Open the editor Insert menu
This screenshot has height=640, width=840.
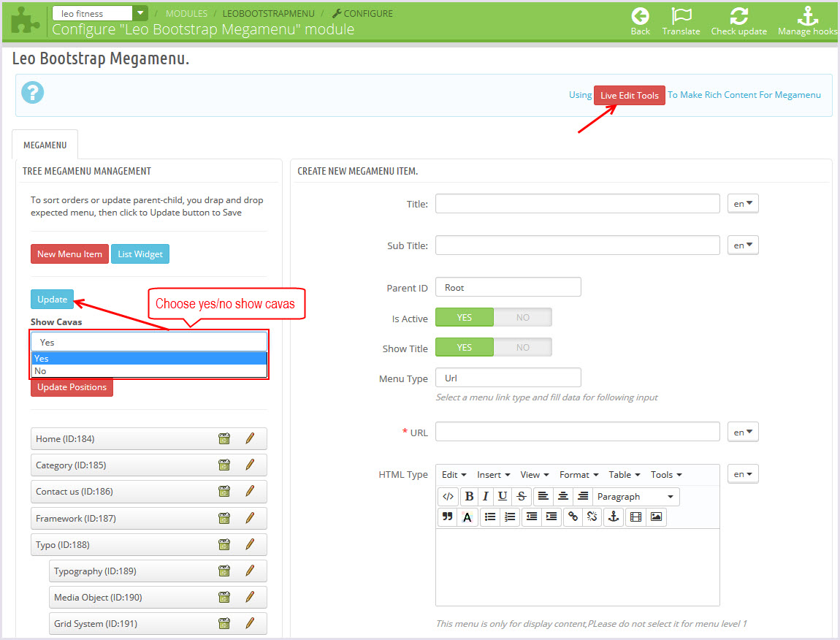tap(493, 475)
